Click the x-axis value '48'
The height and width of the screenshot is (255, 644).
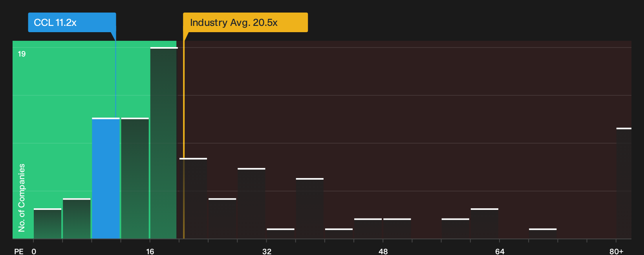pos(383,251)
